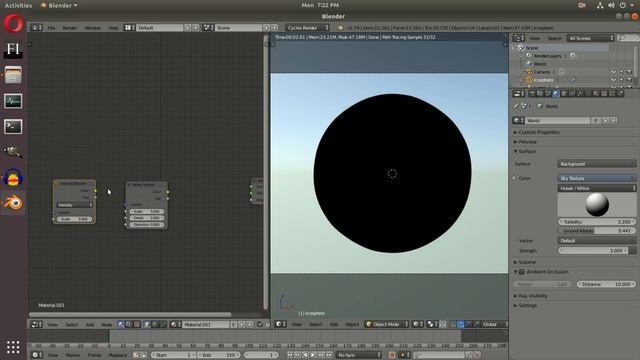Open the Sky Texture color dropdown
Image resolution: width=640 pixels, height=360 pixels.
click(x=597, y=178)
